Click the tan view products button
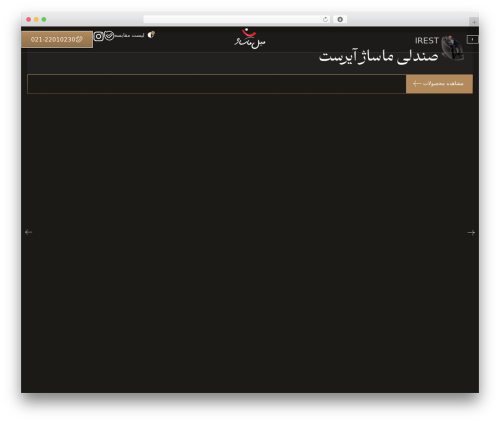Screen dimensions: 500x423 click(439, 84)
